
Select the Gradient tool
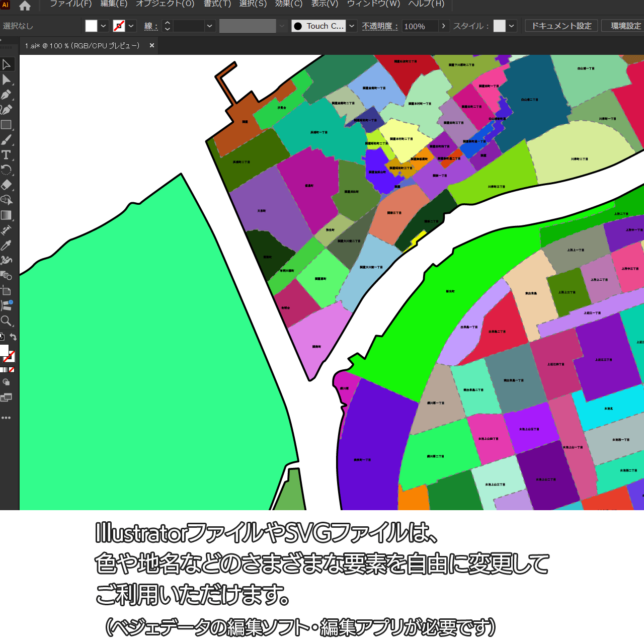click(7, 215)
